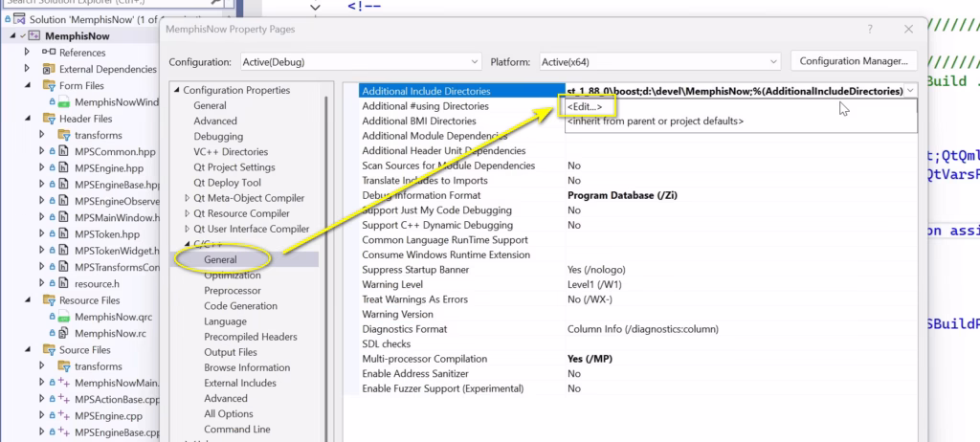980x442 pixels.
Task: Select the Language page
Action: [x=225, y=321]
